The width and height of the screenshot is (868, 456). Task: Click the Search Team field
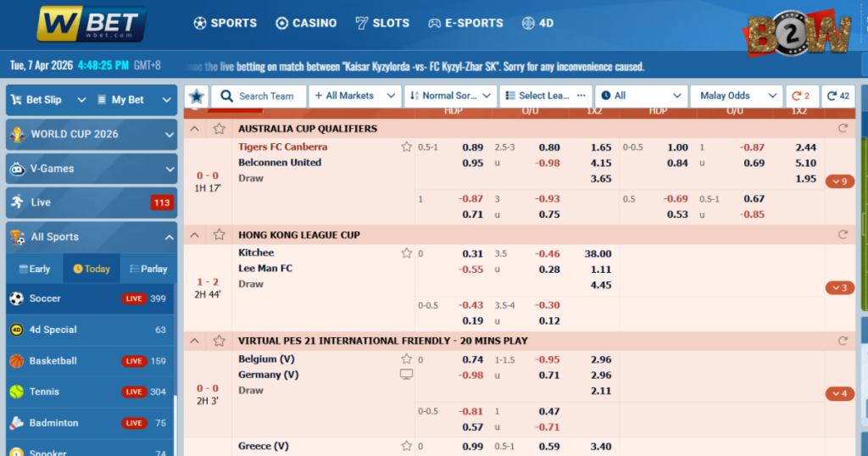tap(259, 96)
